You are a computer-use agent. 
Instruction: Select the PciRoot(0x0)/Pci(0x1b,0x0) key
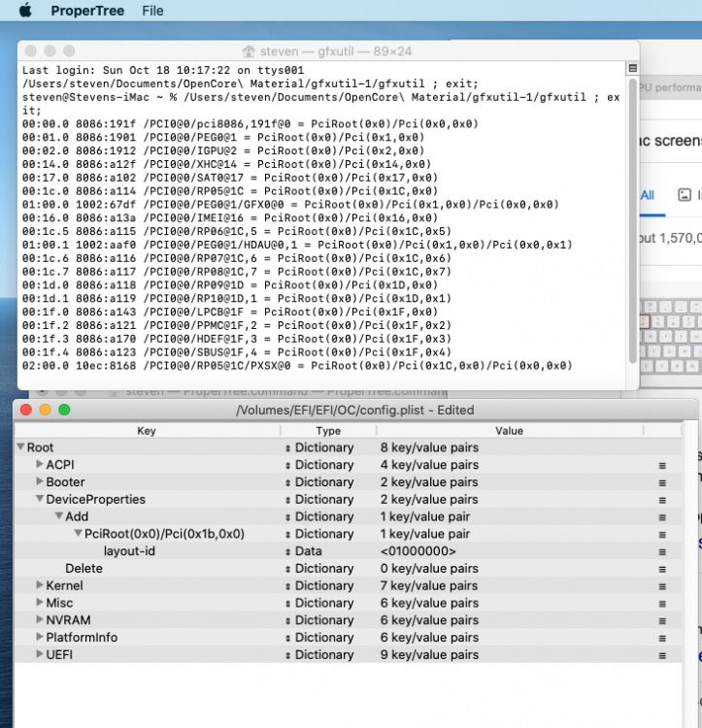164,534
